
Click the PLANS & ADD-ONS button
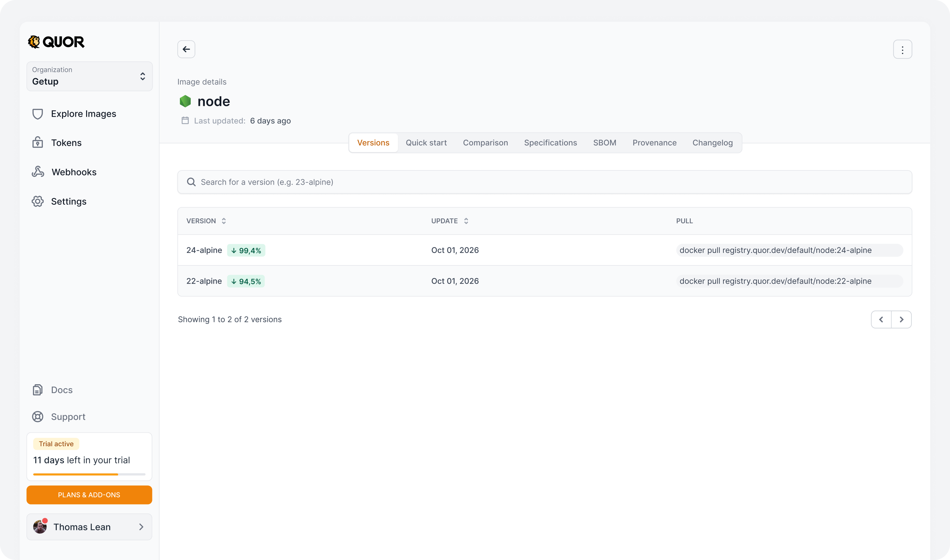point(89,495)
